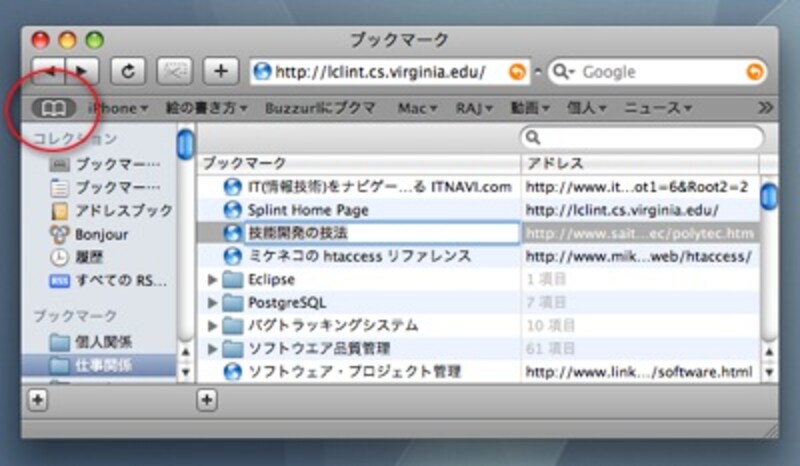
Task: Select the Bonjour collection icon
Action: 59,234
